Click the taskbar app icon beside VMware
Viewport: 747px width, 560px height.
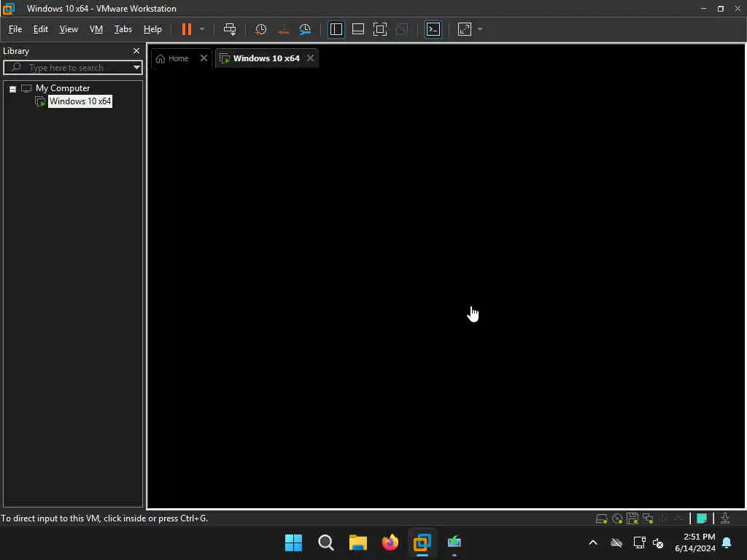pos(454,542)
